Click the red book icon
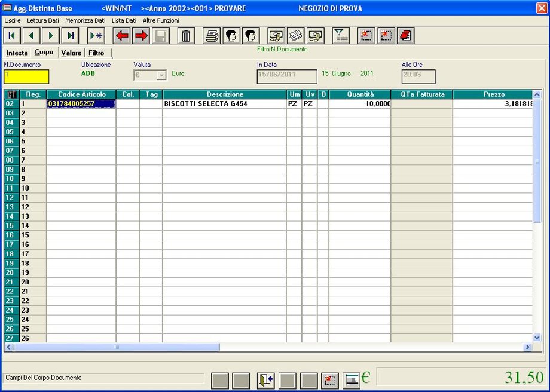This screenshot has height=392, width=550. (405, 36)
